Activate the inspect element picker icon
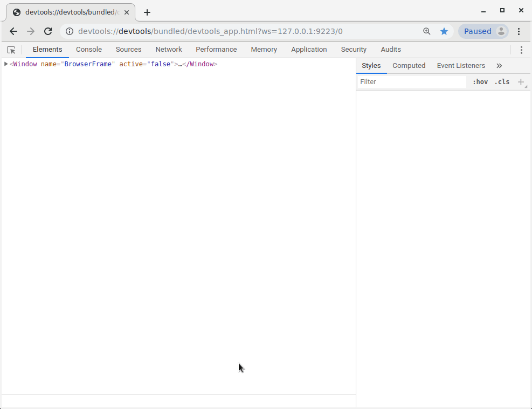 point(11,50)
